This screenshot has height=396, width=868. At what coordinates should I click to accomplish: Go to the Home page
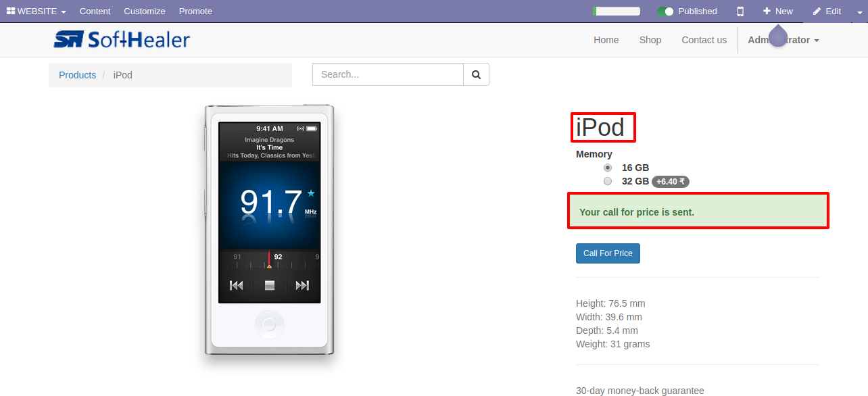[606, 40]
